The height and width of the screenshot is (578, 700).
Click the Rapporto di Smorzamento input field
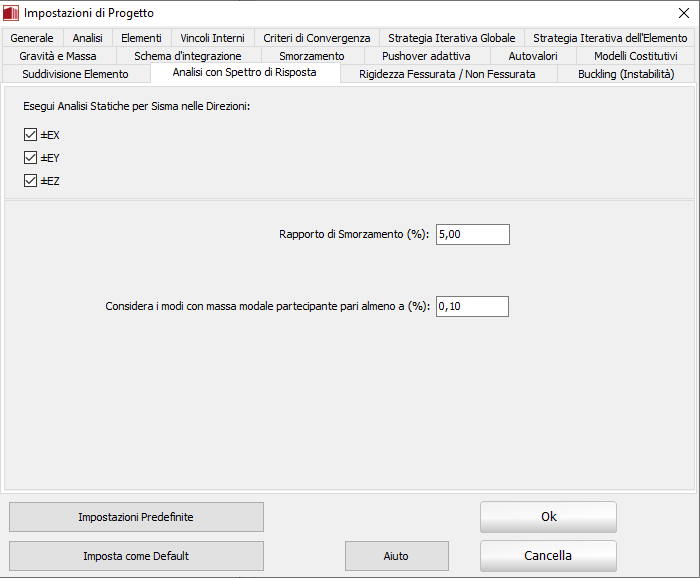pos(472,234)
